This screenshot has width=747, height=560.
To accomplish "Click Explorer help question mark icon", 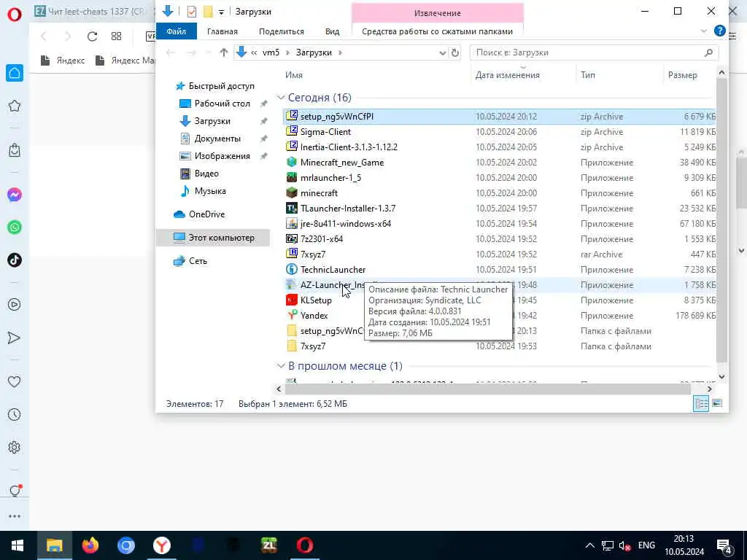I will pos(720,31).
